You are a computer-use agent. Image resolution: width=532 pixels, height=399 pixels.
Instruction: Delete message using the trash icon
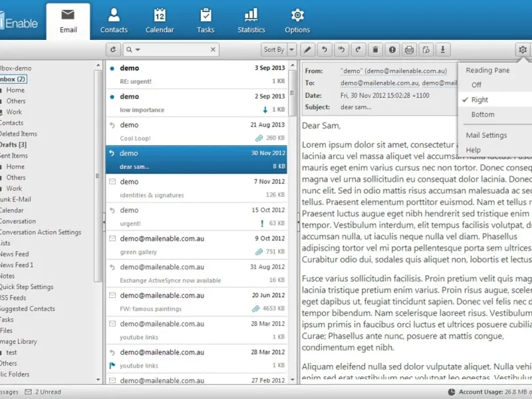[375, 50]
